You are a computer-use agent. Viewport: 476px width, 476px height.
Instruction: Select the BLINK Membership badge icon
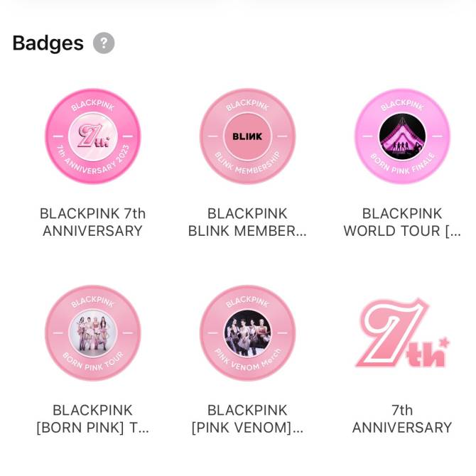247,136
